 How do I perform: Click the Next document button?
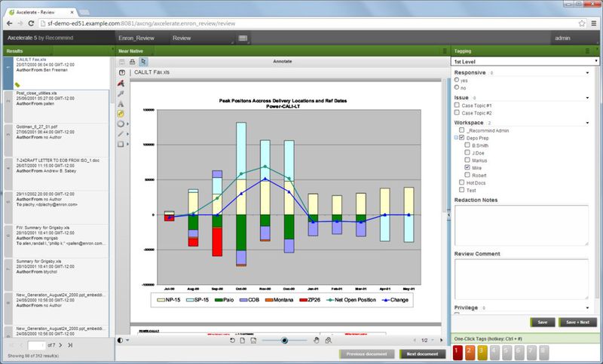coord(422,354)
